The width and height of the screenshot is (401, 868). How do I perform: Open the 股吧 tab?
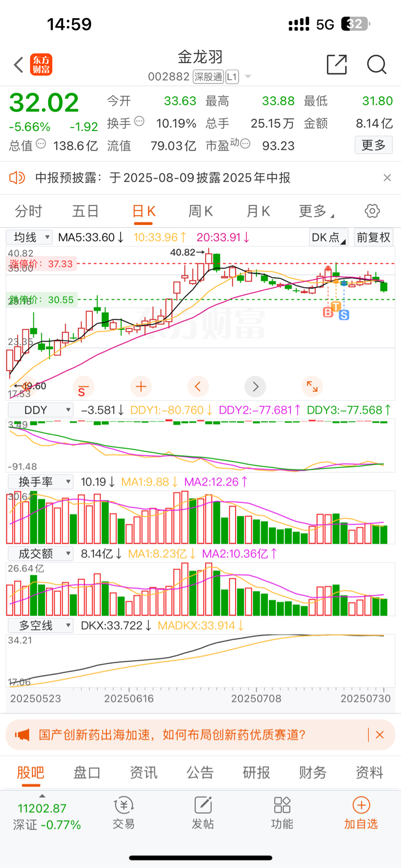pyautogui.click(x=30, y=772)
